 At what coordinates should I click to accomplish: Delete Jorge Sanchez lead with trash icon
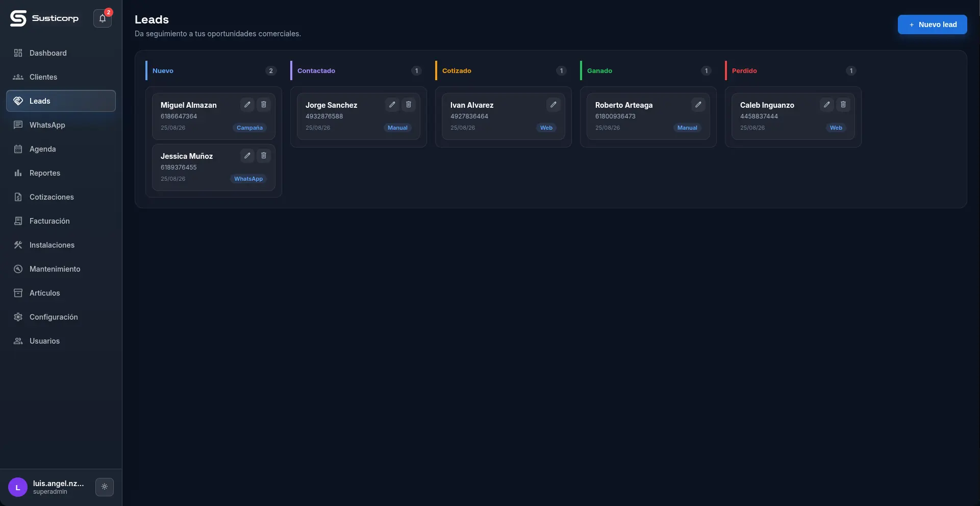(409, 105)
